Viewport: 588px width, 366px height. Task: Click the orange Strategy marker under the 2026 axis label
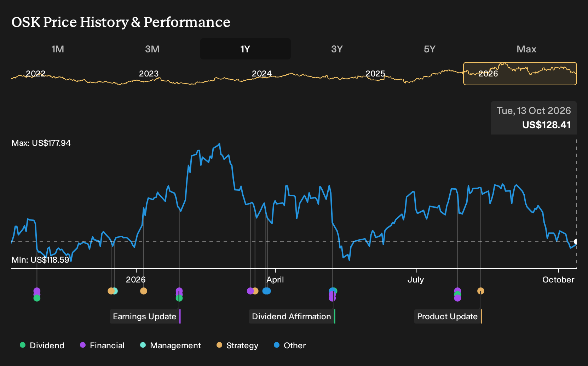pos(144,291)
